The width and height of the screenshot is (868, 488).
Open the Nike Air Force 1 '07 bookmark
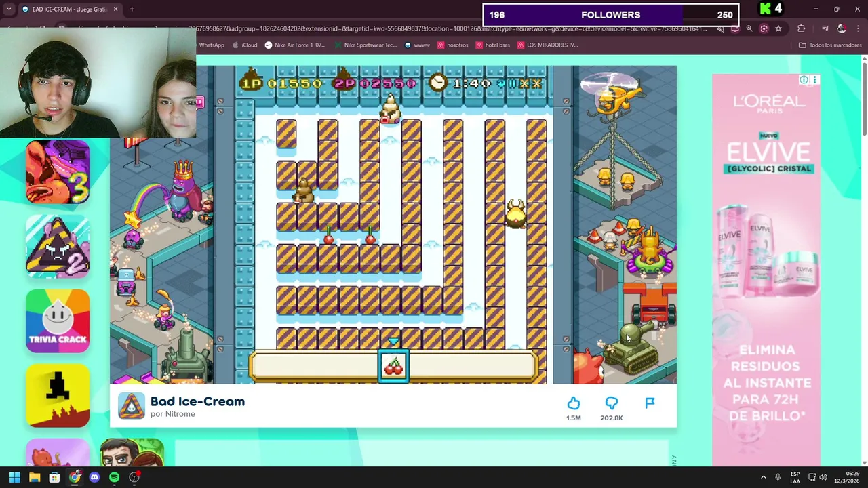click(295, 45)
